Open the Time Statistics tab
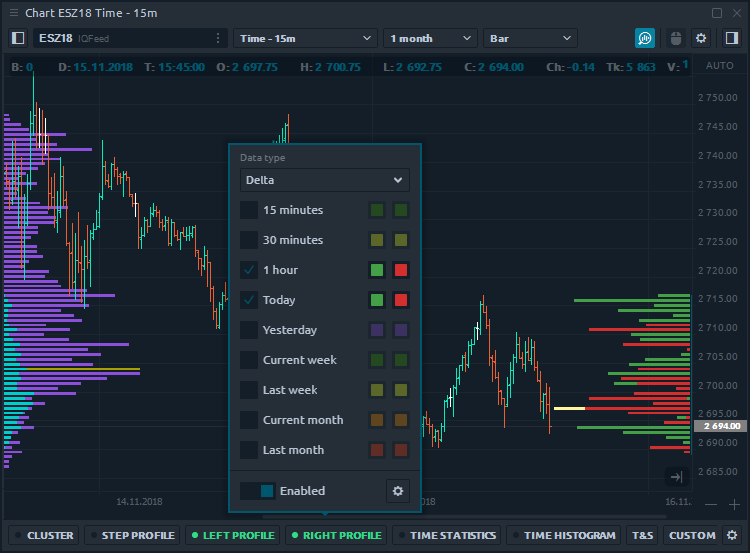This screenshot has width=750, height=554. point(446,535)
